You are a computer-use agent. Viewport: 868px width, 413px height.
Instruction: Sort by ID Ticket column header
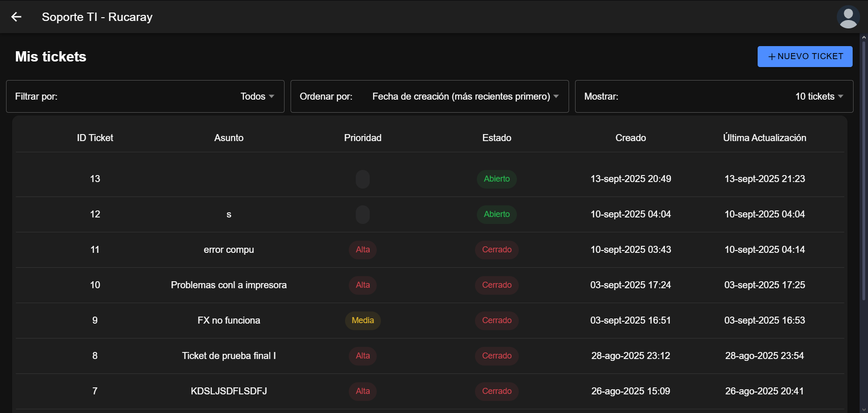(95, 138)
